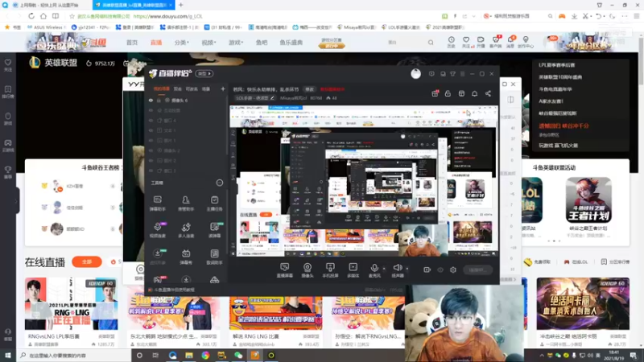This screenshot has width=644, height=362.
Task: Click the 分区排行榜 link
Action: (615, 261)
